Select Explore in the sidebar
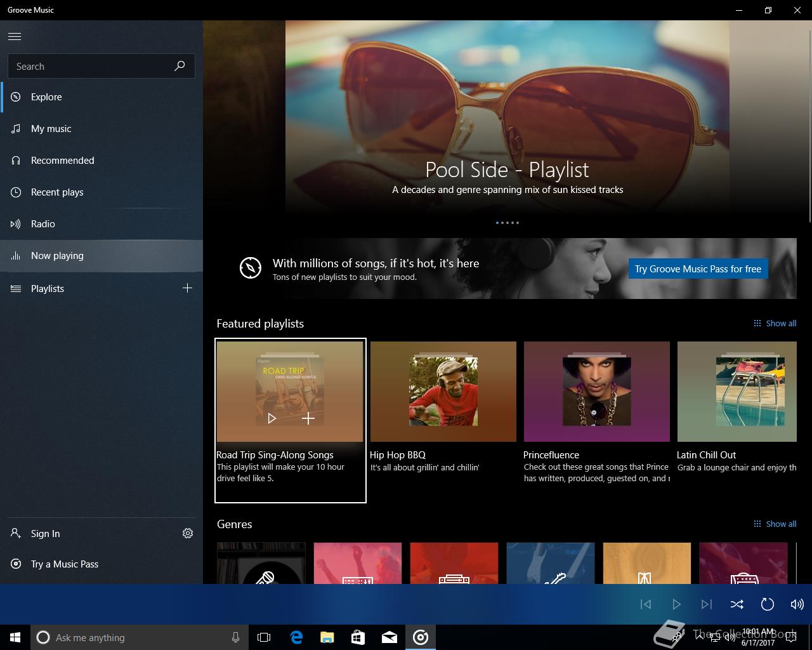This screenshot has width=812, height=650. point(101,97)
